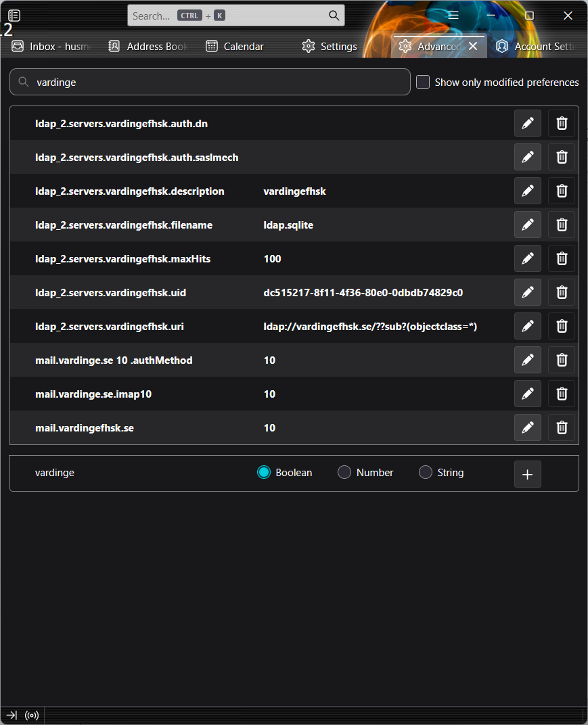Delete the ldap.sqlite filename preference
The width and height of the screenshot is (588, 725).
[562, 225]
